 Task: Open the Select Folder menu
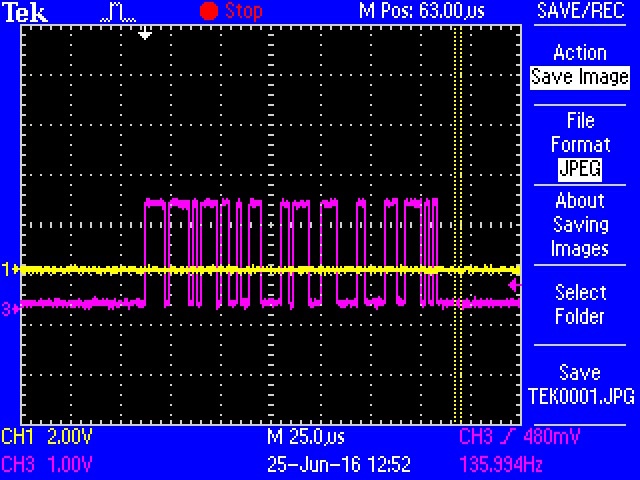[580, 304]
